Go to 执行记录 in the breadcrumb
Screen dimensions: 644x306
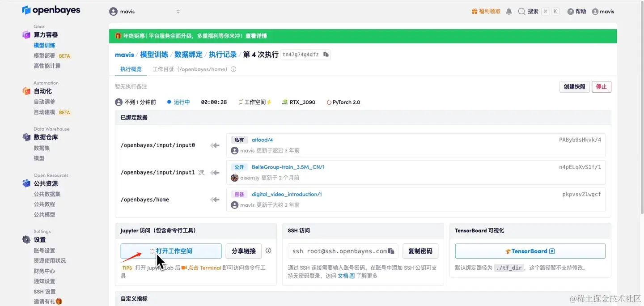click(x=223, y=55)
